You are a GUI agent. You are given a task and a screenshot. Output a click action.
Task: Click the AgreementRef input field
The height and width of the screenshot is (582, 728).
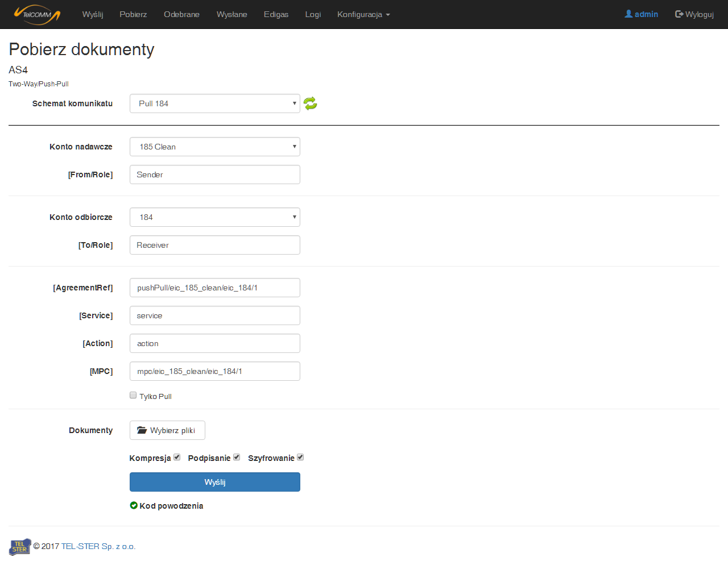coord(214,288)
